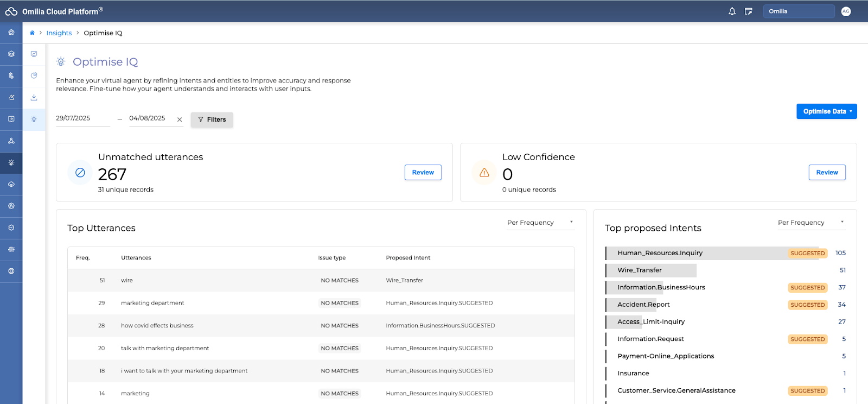Clear the date range with X icon

[180, 119]
